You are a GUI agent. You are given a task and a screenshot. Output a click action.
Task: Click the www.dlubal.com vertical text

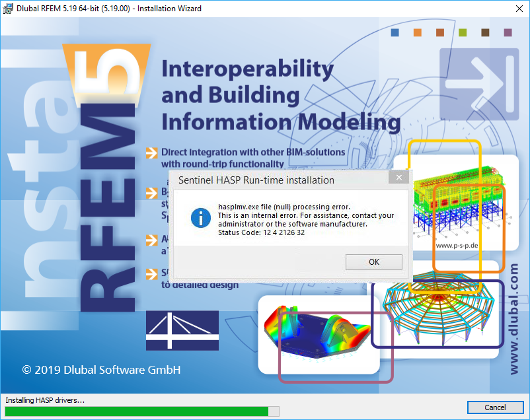513,319
